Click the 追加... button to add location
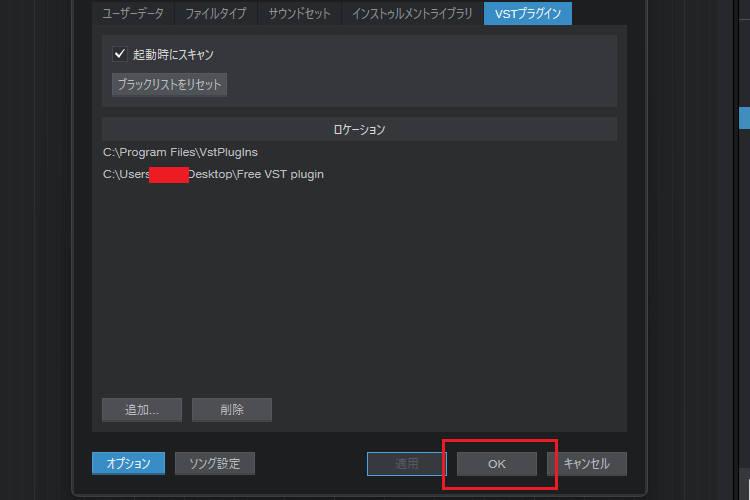 [x=141, y=409]
